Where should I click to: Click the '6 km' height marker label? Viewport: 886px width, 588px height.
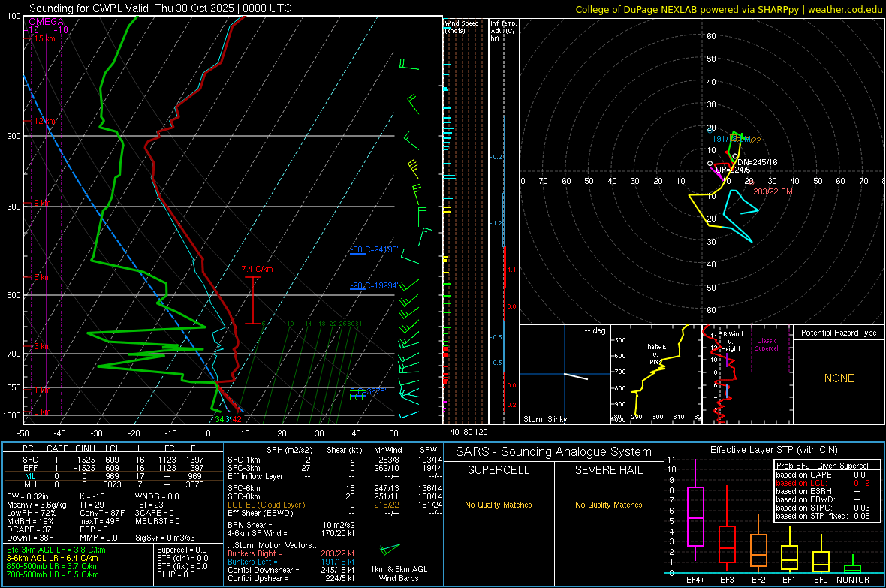(x=42, y=277)
